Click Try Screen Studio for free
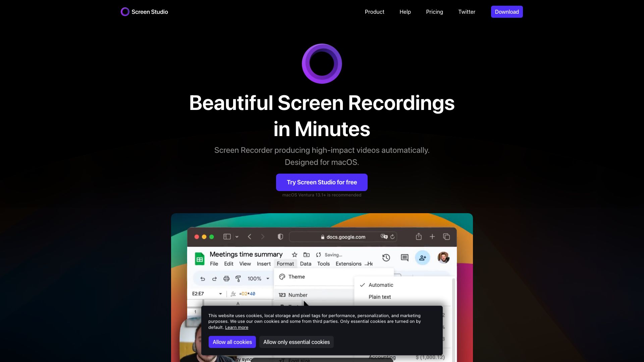644x362 pixels. (x=322, y=182)
